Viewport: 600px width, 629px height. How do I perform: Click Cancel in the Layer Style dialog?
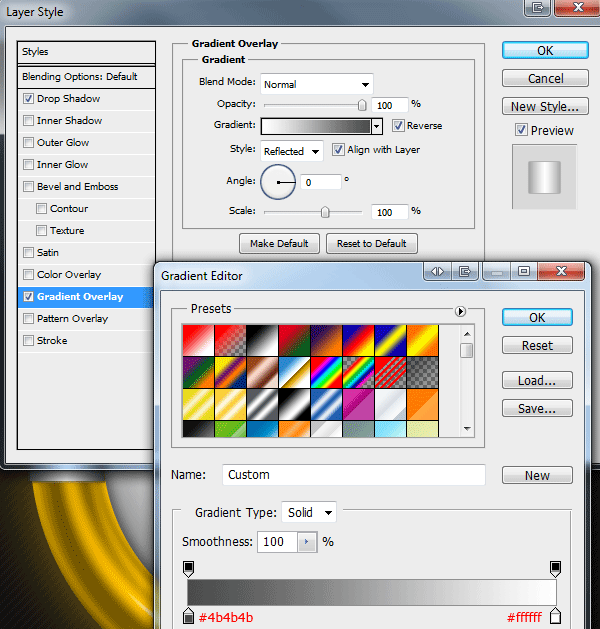point(545,78)
